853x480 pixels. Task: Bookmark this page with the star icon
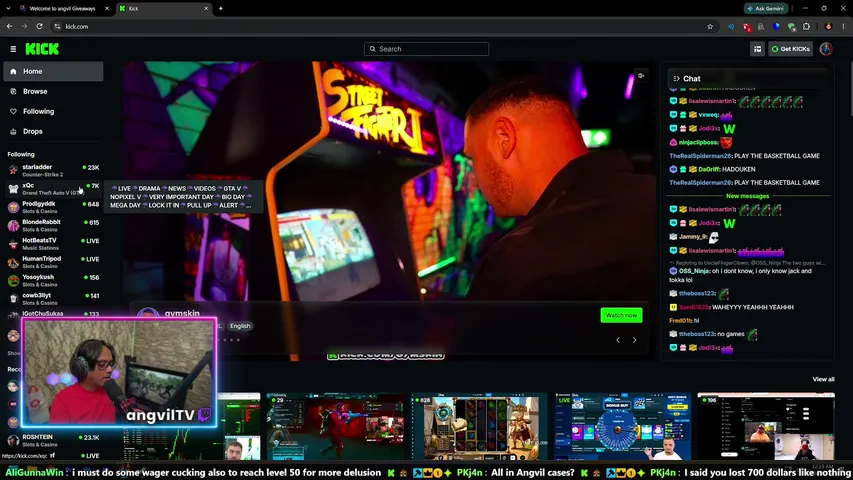click(710, 26)
